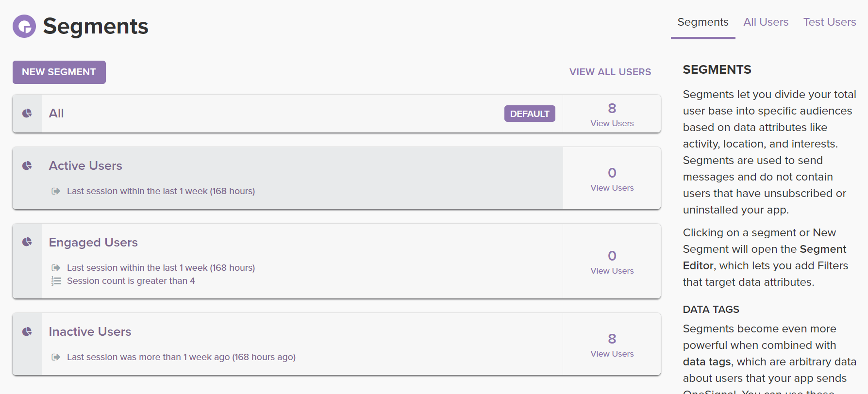Click the VIEW ALL USERS link
The height and width of the screenshot is (394, 868).
click(610, 72)
